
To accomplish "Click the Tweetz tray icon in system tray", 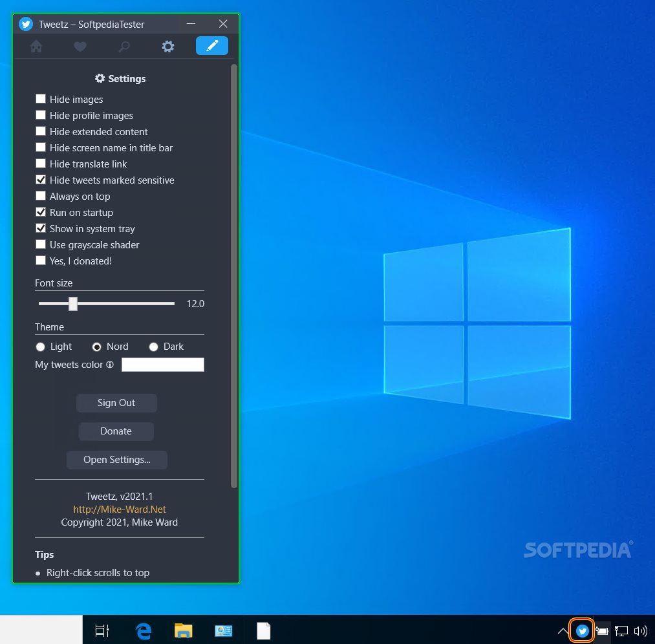I will [x=582, y=630].
